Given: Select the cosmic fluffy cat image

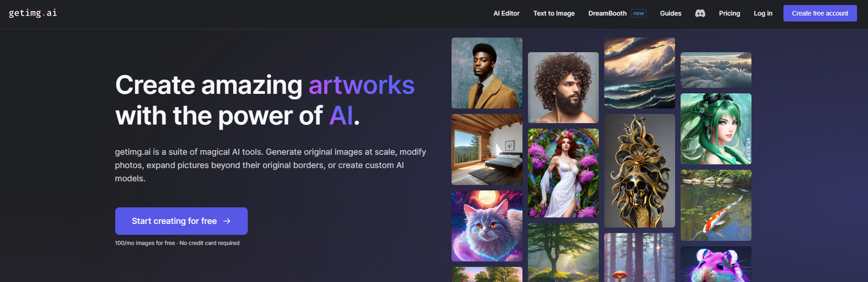Looking at the screenshot, I should click(x=487, y=226).
